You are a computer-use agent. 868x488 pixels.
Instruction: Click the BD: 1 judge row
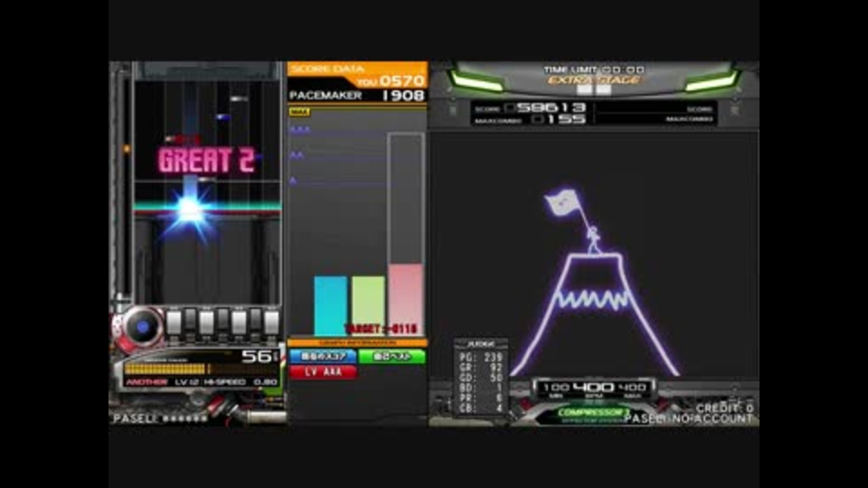480,388
